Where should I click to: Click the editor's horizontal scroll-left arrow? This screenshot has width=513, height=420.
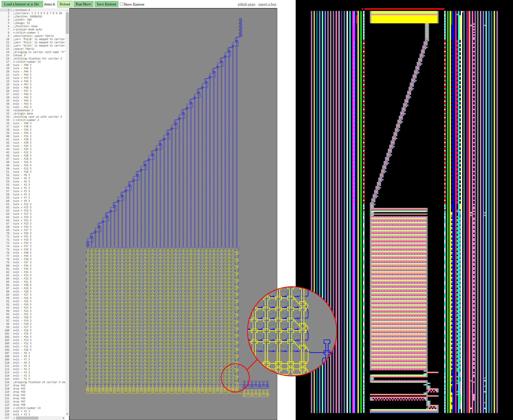(x=14, y=418)
